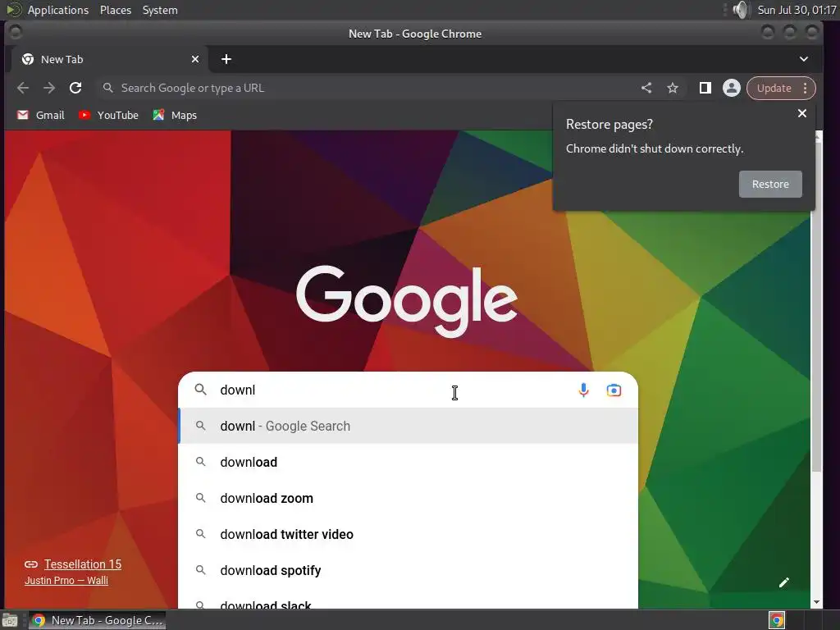
Task: Open the side panel icon
Action: pyautogui.click(x=705, y=88)
